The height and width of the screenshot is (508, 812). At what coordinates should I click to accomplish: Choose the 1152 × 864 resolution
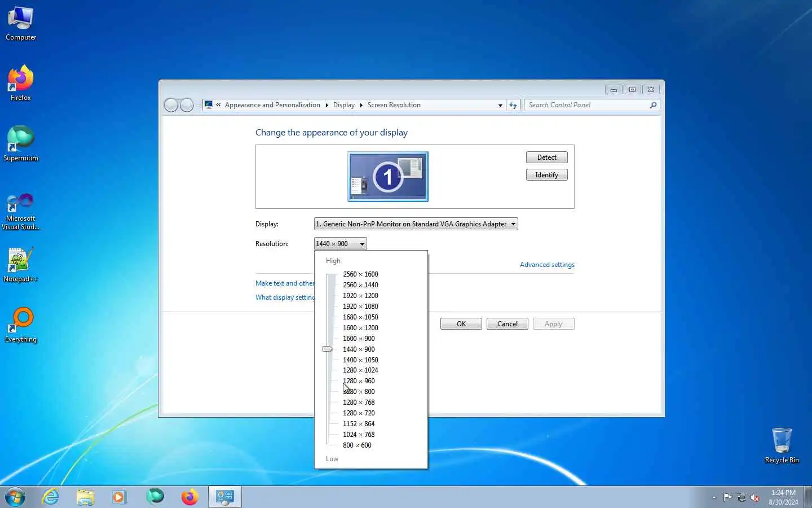tap(359, 424)
